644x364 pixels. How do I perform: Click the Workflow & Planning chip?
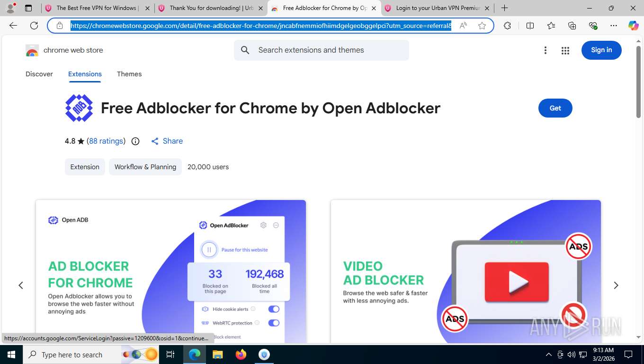coord(145,167)
